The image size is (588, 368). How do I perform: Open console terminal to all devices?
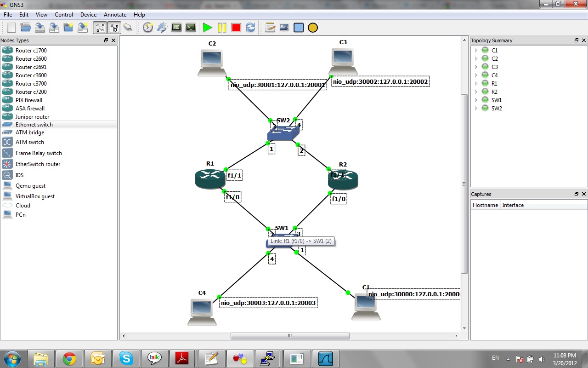[x=191, y=28]
